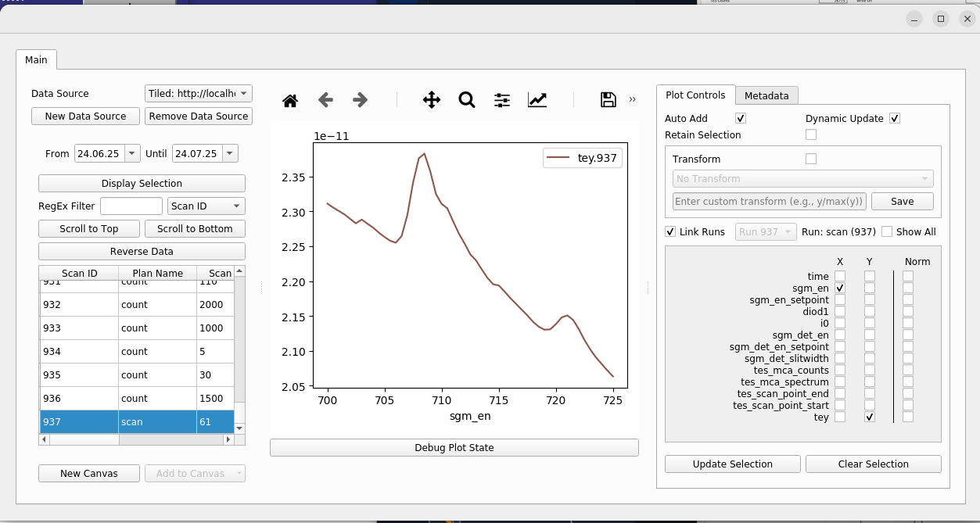Image resolution: width=980 pixels, height=523 pixels.
Task: Select scan row 934
Action: click(137, 352)
